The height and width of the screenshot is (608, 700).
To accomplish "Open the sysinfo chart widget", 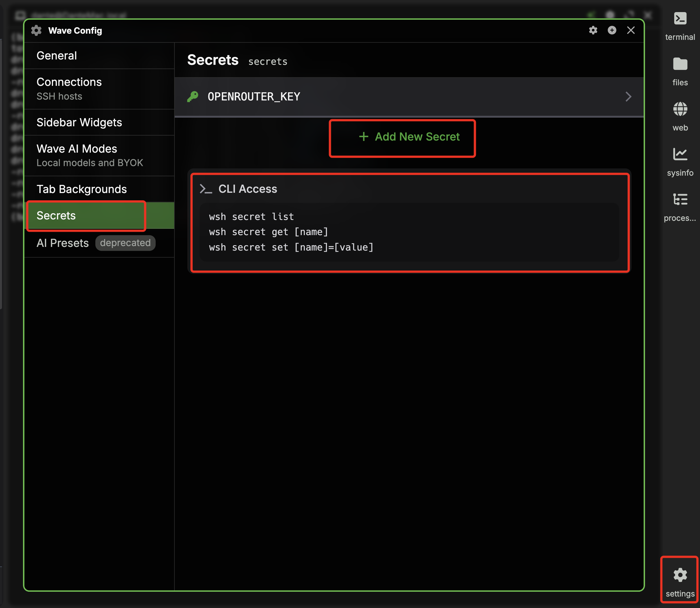I will click(680, 162).
